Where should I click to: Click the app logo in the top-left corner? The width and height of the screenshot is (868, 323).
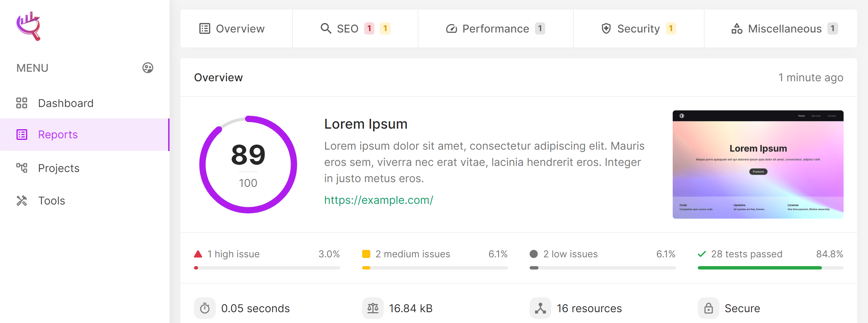point(28,26)
